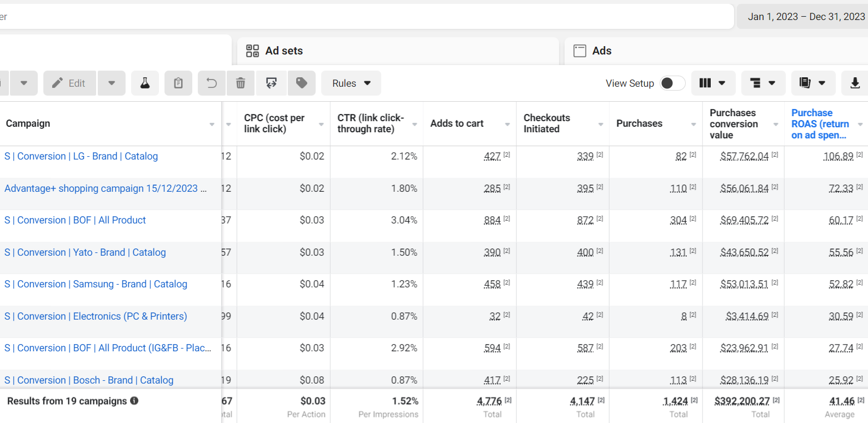Sort by Purchase ROAS column header
This screenshot has width=868, height=423.
(820, 123)
